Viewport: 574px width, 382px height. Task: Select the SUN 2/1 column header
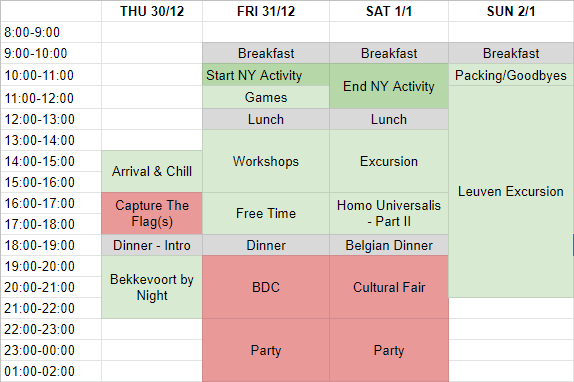[511, 11]
